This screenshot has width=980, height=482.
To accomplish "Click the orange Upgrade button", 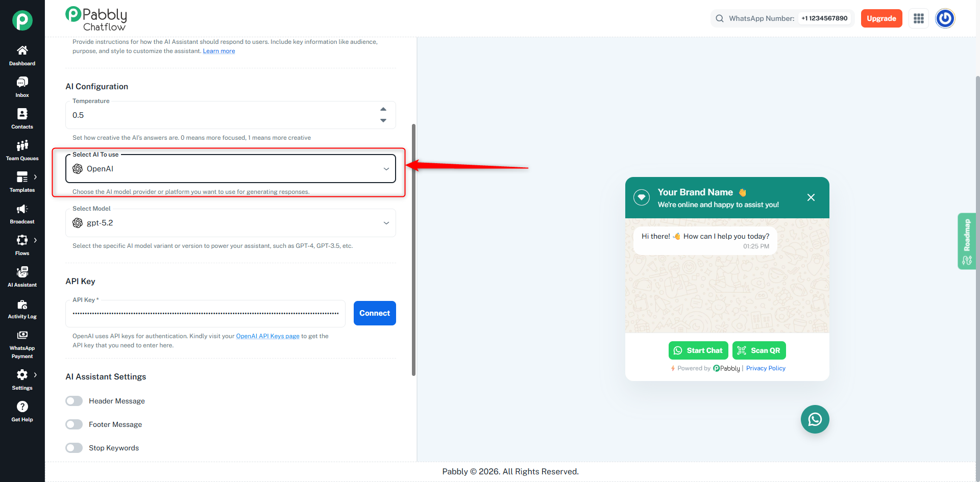I will (881, 18).
